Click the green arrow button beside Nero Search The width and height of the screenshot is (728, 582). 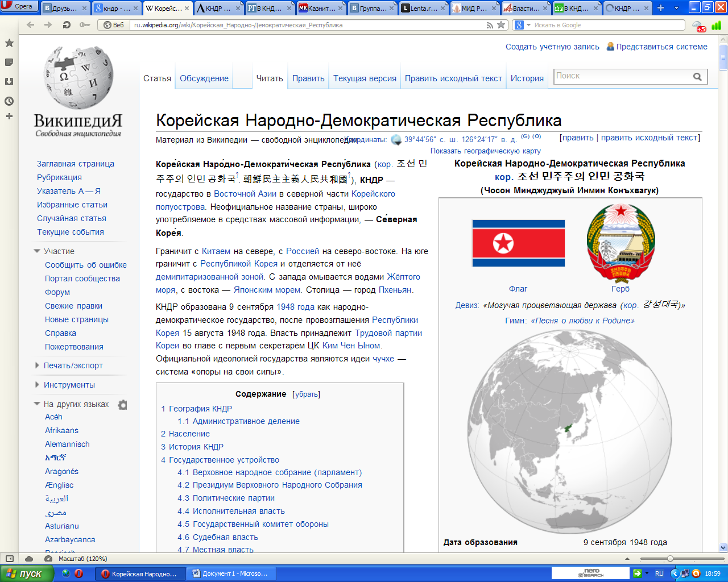(x=638, y=573)
